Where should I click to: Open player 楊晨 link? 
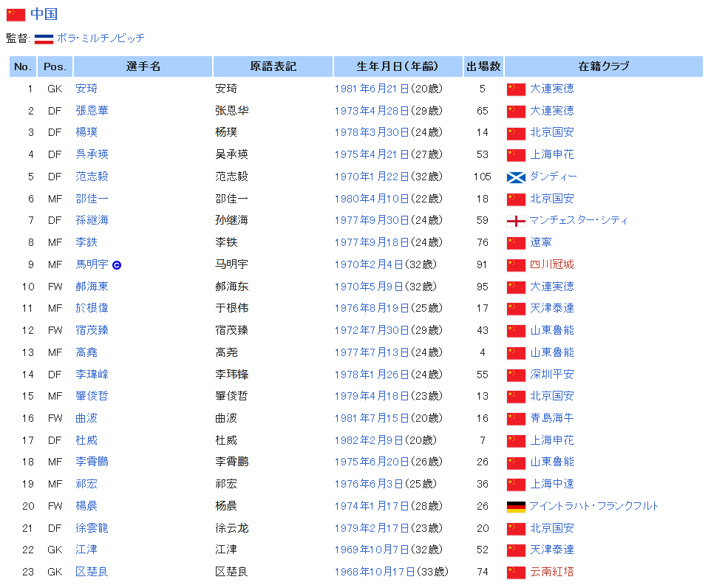[x=86, y=506]
